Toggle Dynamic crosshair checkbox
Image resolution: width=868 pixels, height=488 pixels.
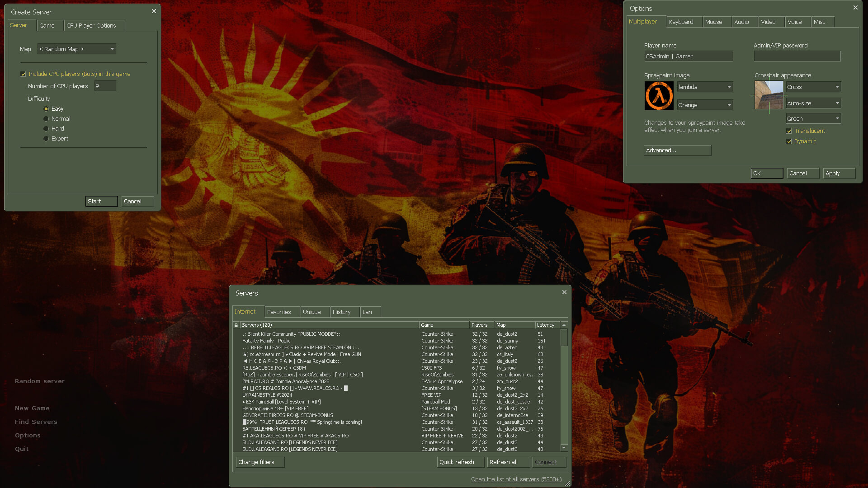point(789,141)
